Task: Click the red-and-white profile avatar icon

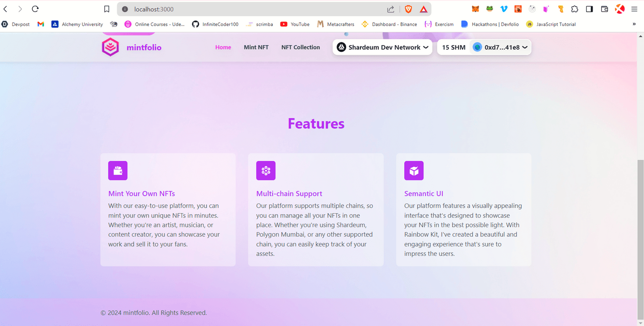Action: pos(619,9)
